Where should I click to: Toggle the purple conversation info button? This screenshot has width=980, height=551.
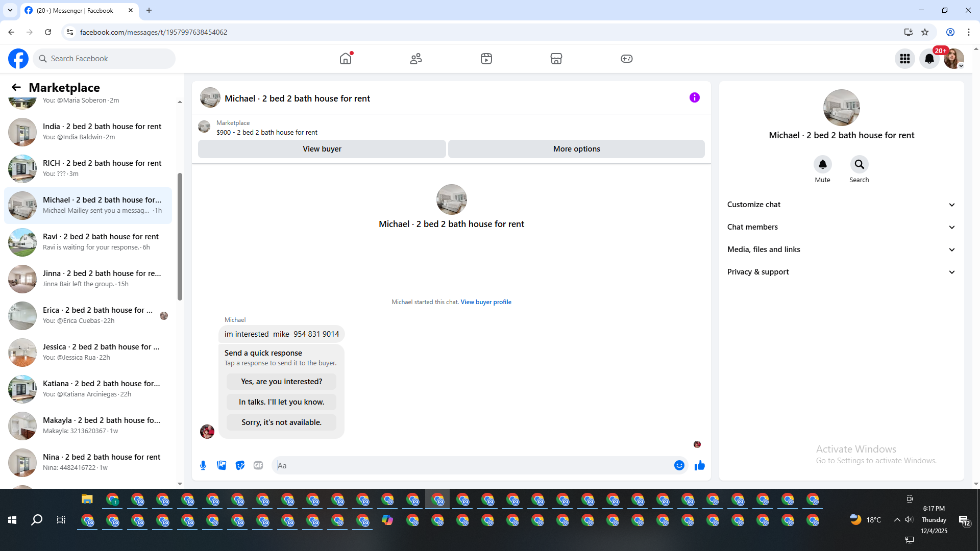(694, 97)
